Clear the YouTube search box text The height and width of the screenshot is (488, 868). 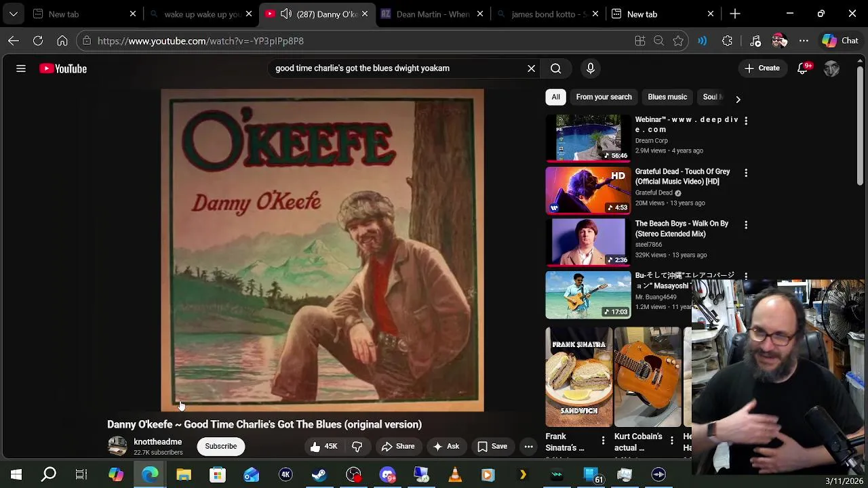click(x=531, y=68)
